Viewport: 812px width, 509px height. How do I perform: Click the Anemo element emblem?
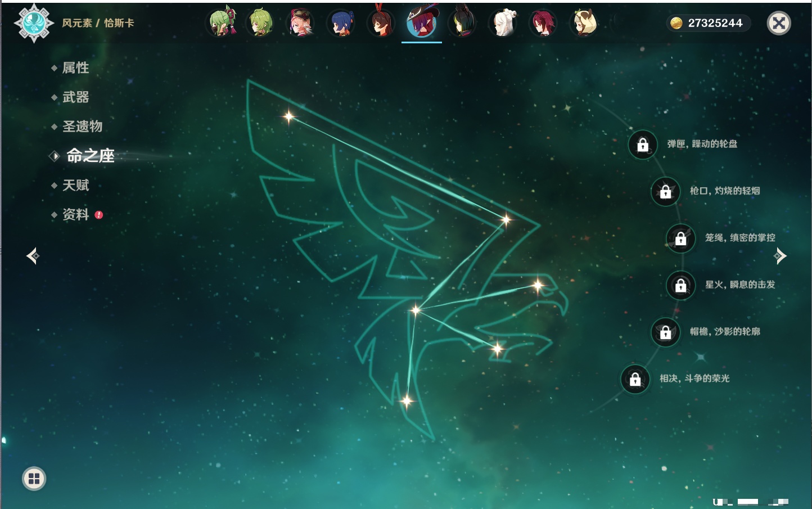click(x=34, y=23)
